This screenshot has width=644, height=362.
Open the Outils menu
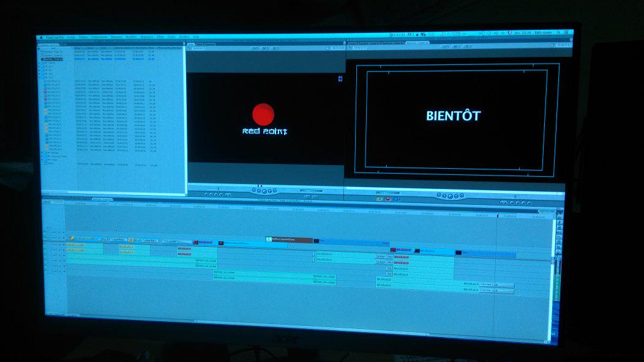tap(171, 37)
